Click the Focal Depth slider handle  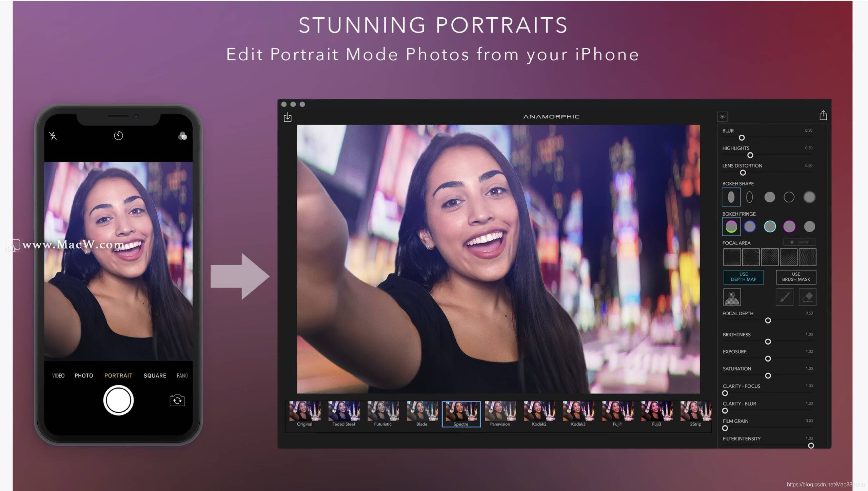(768, 320)
